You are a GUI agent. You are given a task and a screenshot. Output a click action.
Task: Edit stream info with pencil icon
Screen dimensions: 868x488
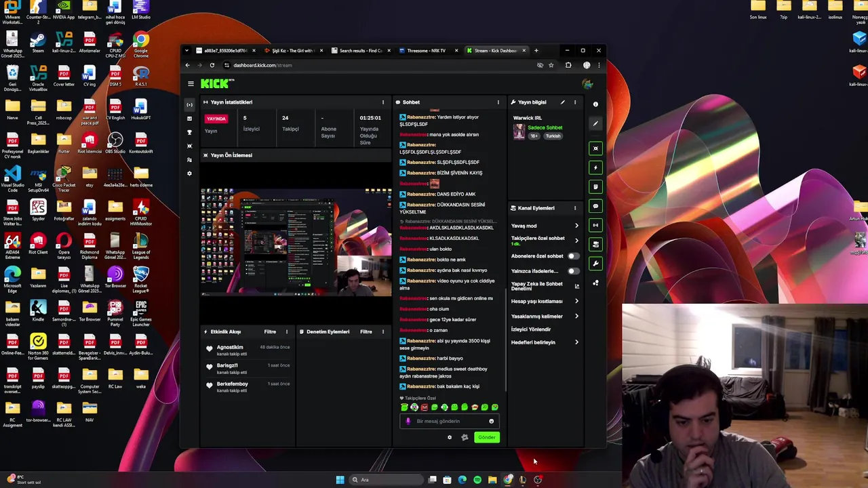point(562,102)
